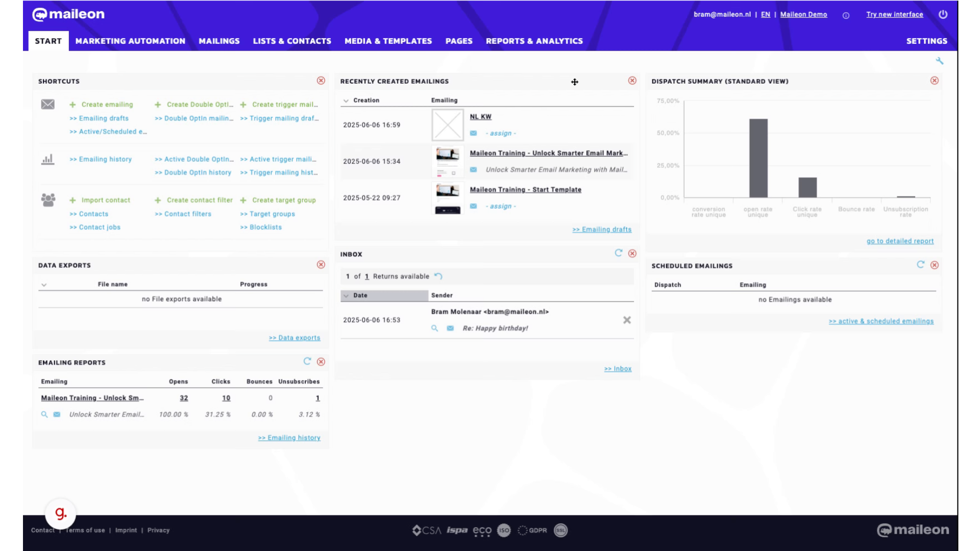Click the Maileon logo in the header
980x551 pixels.
[68, 14]
